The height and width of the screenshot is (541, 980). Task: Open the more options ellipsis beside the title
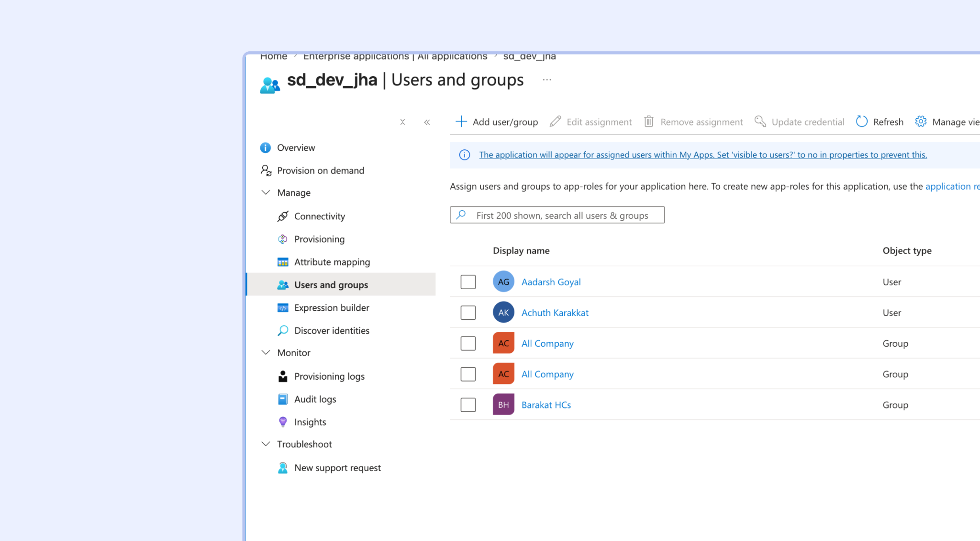point(547,80)
